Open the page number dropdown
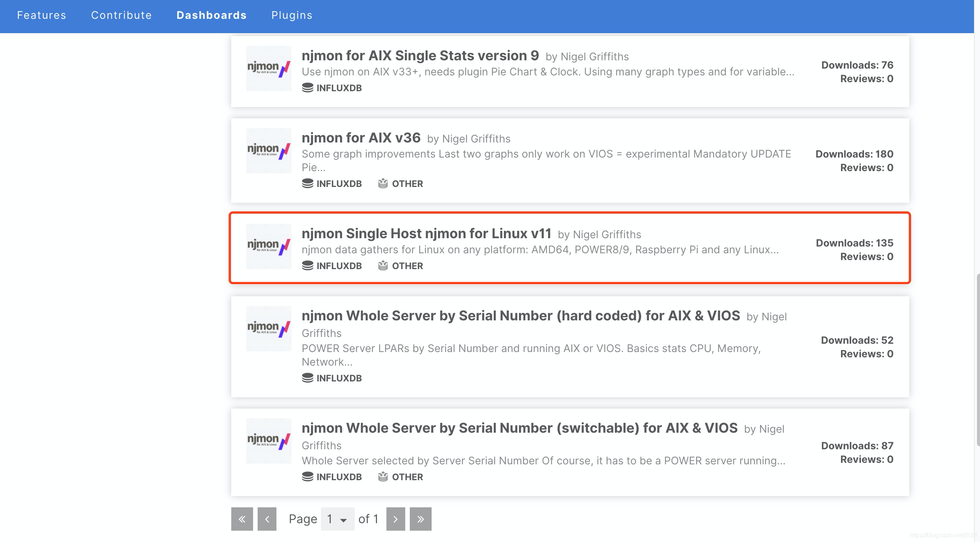980x542 pixels. coord(337,519)
